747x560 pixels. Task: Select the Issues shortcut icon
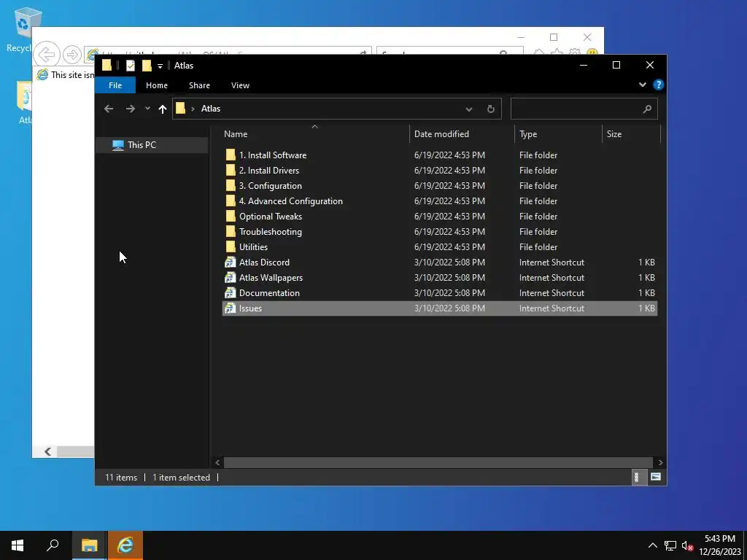click(231, 308)
